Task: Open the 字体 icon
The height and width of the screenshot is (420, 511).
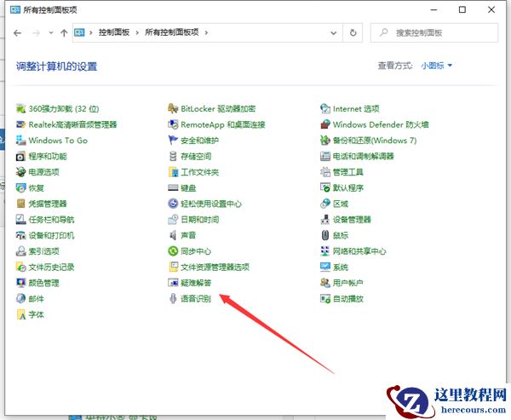Action: click(x=20, y=314)
